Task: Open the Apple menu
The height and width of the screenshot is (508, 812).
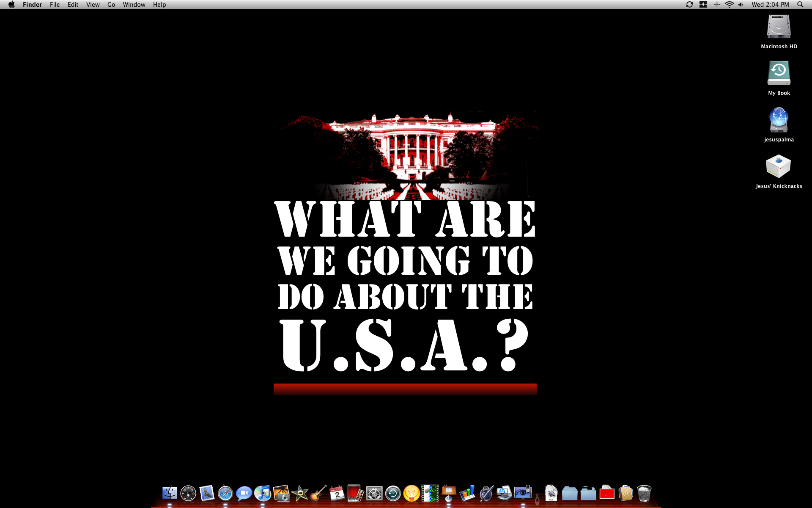Action: click(x=11, y=5)
